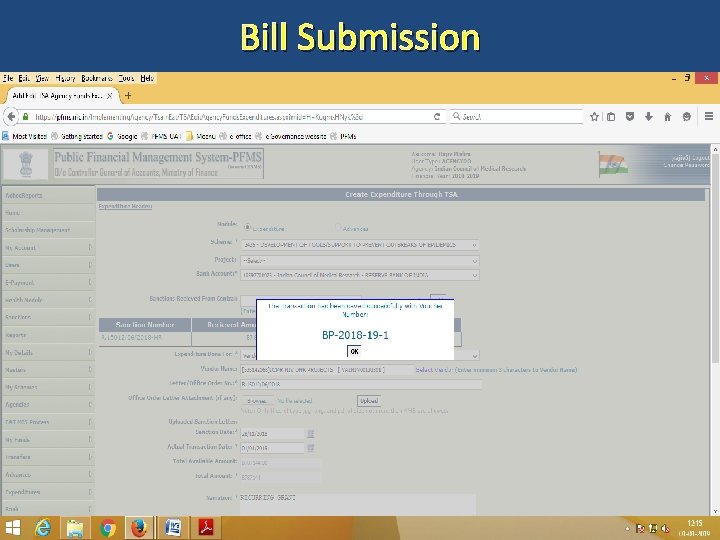Click the Letter/Office Order No field
Viewport: 720px width, 540px height.
[361, 384]
